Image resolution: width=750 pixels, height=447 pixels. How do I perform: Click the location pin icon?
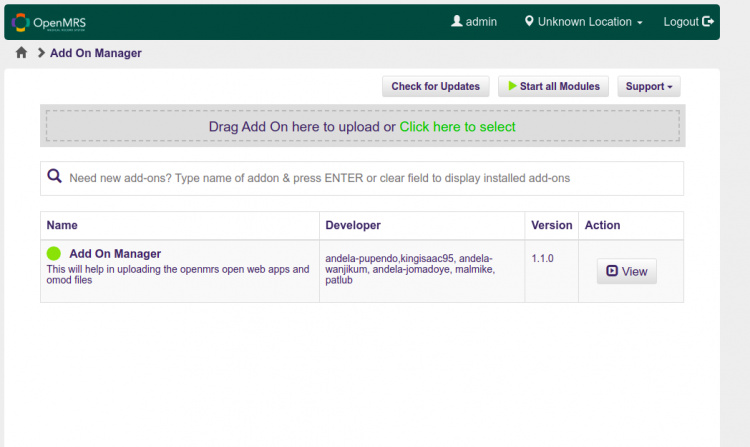[x=529, y=21]
